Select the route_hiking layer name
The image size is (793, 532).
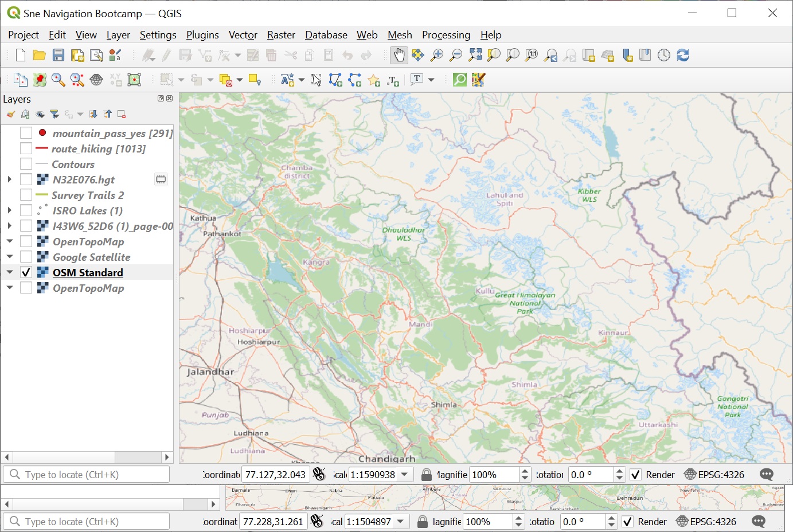98,148
